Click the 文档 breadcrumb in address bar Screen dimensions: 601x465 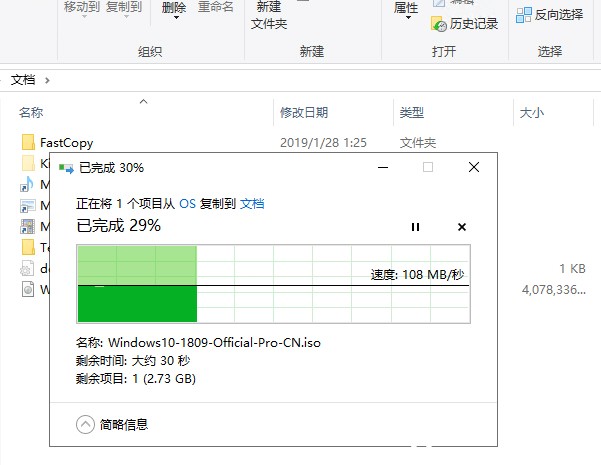[22, 79]
